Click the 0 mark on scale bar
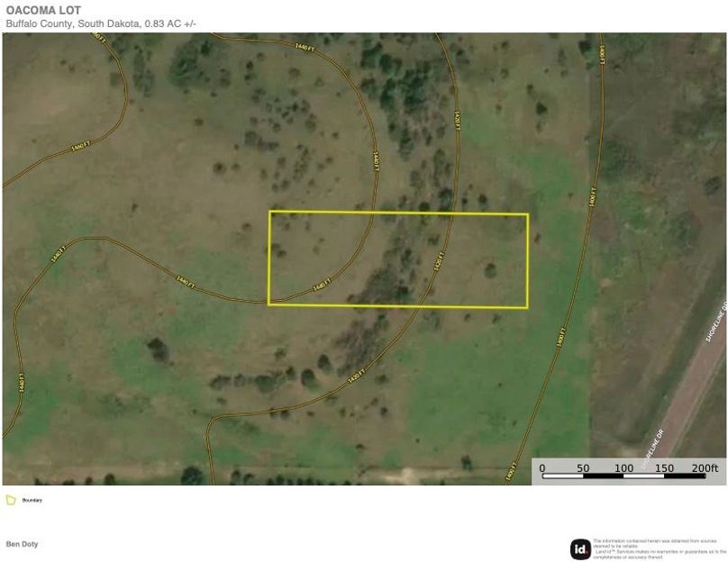 tap(542, 467)
